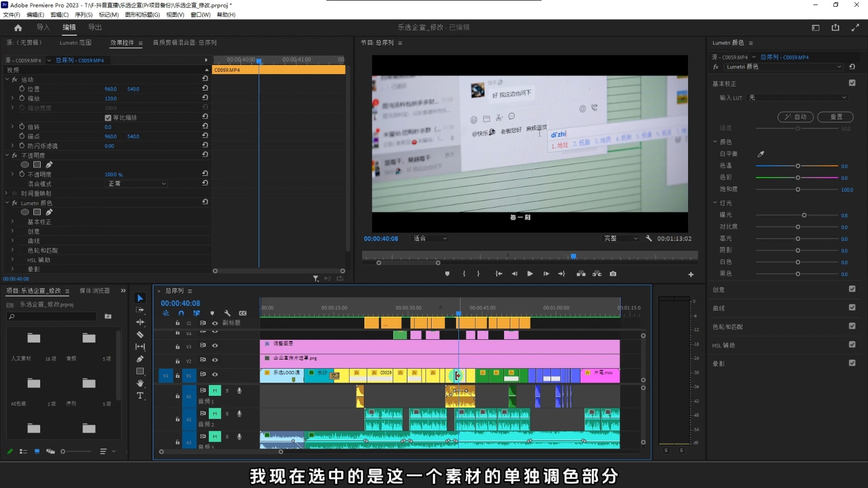Viewport: 868px width, 488px height.
Task: Select the Pen tool in timeline toolbox
Action: [140, 359]
